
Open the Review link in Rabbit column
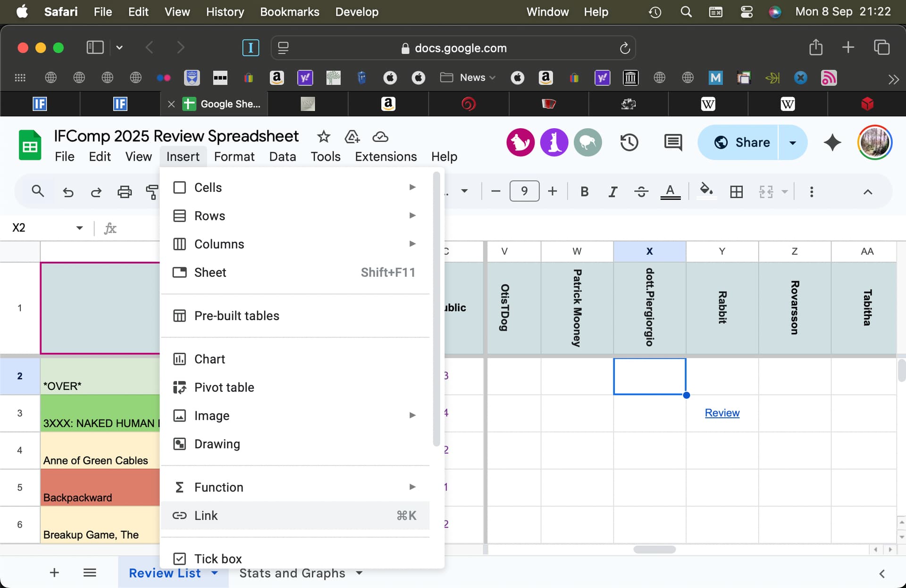click(x=722, y=413)
